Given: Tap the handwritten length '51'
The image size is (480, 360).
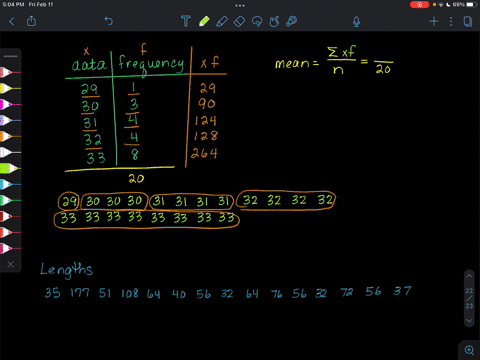Looking at the screenshot, I should [105, 293].
